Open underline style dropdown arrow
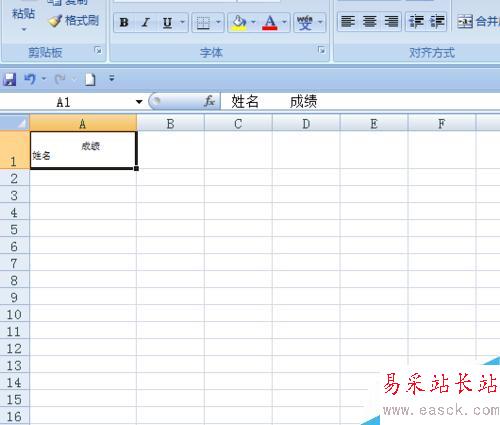Viewport: 500px width, 425px height. click(182, 23)
